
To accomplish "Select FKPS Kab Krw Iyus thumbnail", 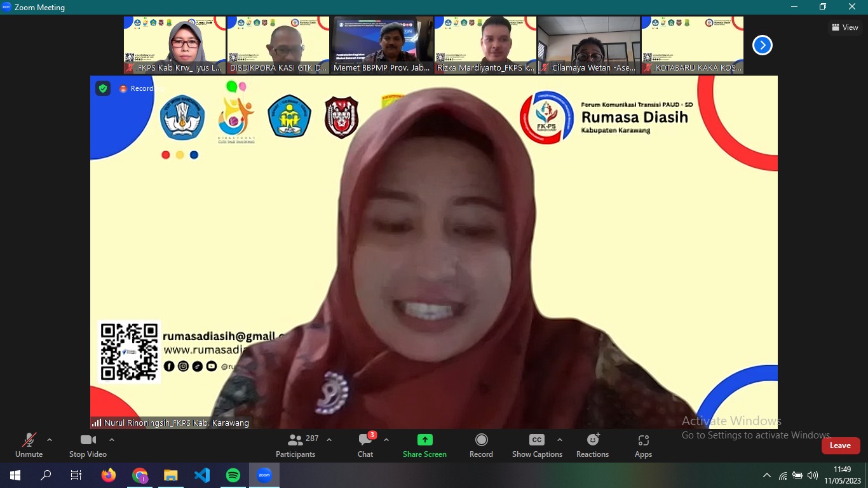I will pyautogui.click(x=175, y=45).
